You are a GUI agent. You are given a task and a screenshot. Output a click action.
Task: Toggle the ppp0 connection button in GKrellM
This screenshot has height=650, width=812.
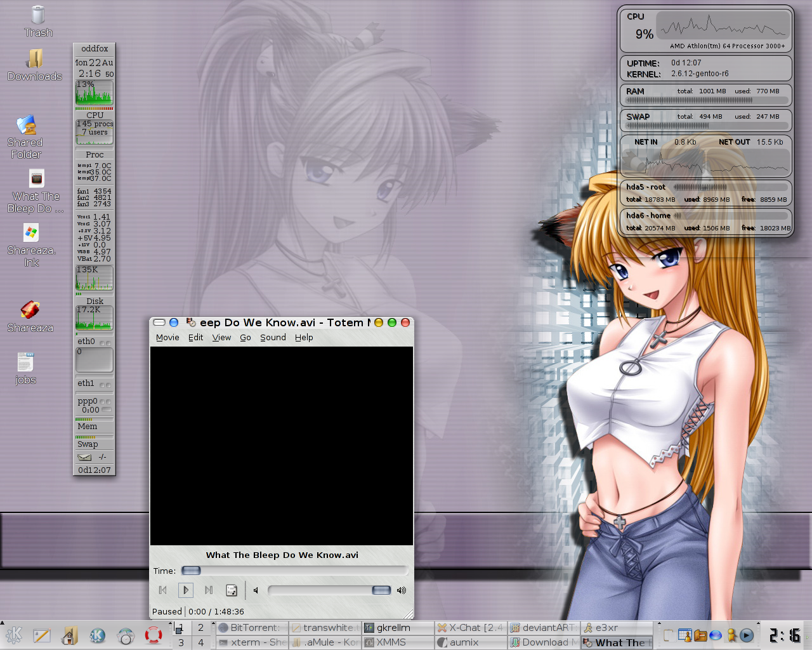click(x=106, y=409)
